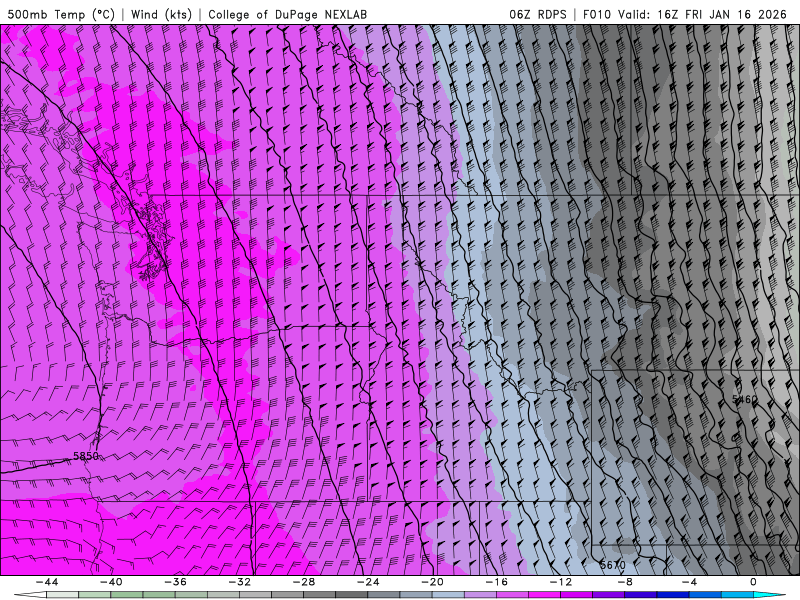Click the 5850 height contour label
800x600 pixels.
click(x=86, y=456)
